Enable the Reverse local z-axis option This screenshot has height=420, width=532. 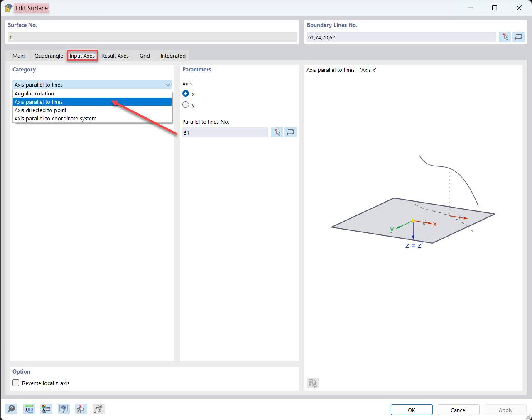coord(15,383)
